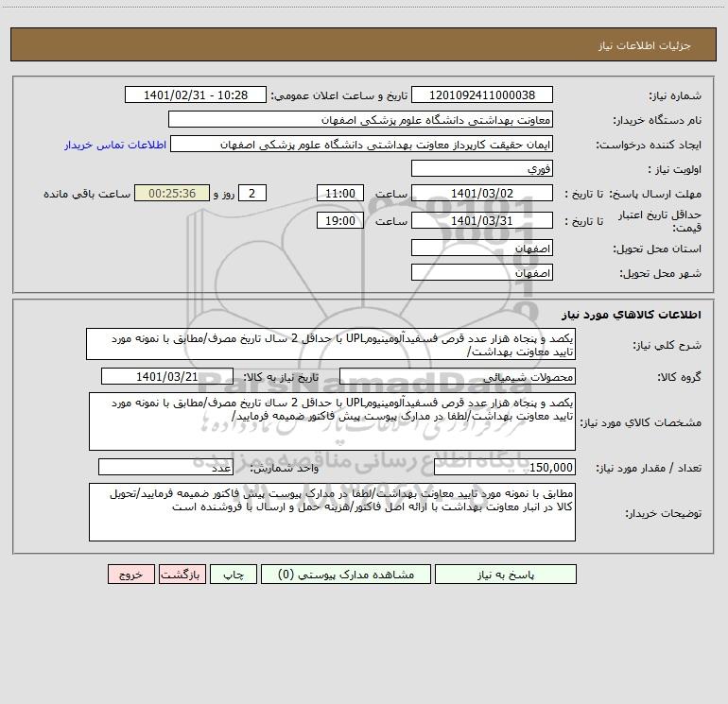Click buyer organization name field

pos(360,119)
